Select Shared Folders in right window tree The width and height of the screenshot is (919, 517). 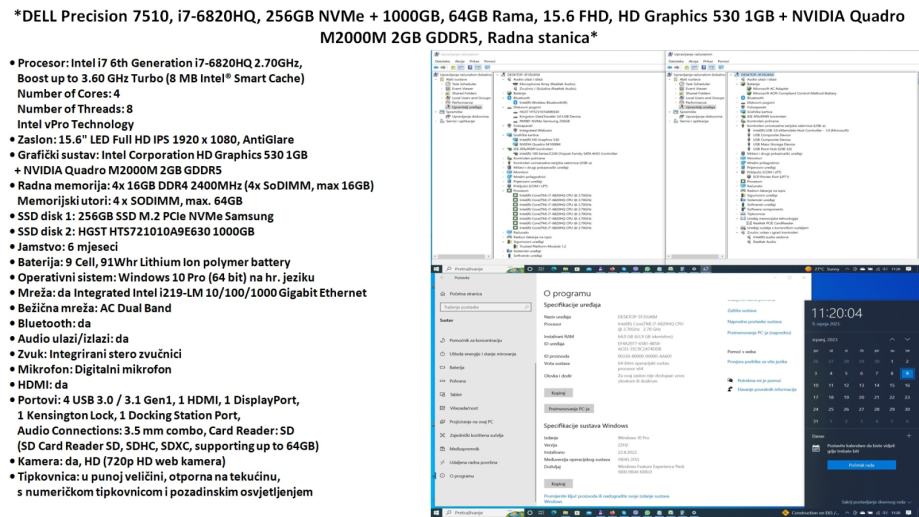point(697,93)
